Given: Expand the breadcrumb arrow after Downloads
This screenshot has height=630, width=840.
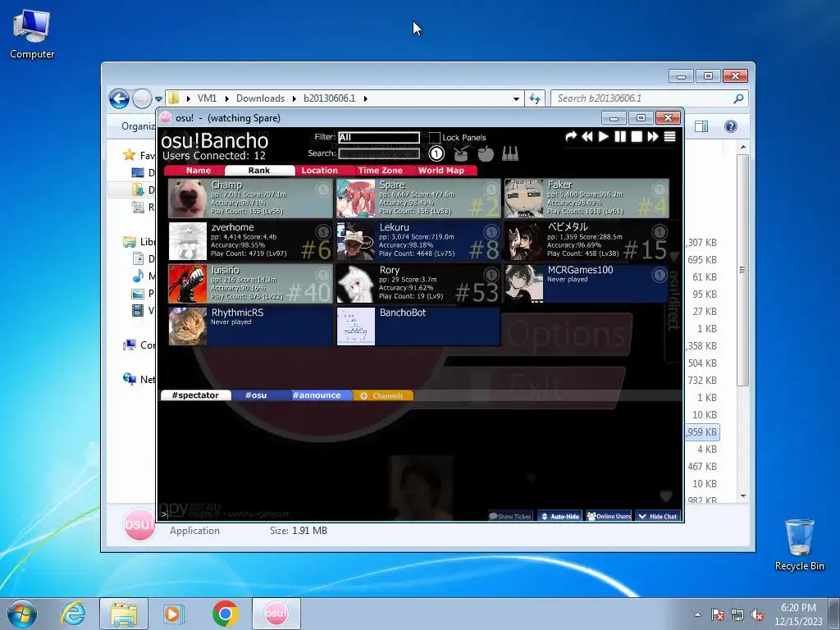Looking at the screenshot, I should (x=294, y=98).
